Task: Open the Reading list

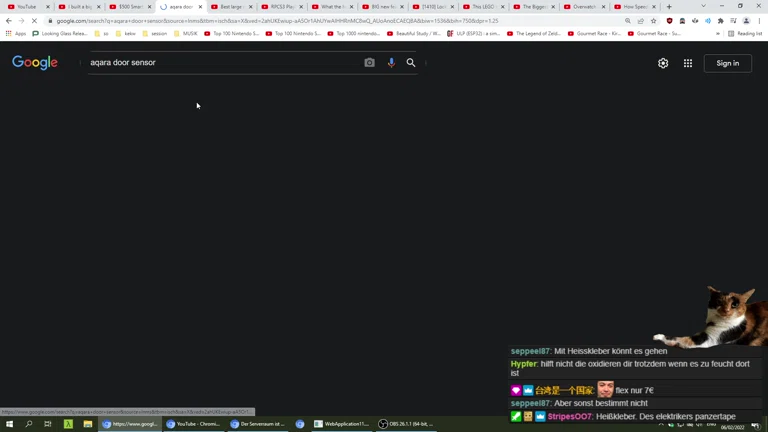Action: [745, 34]
